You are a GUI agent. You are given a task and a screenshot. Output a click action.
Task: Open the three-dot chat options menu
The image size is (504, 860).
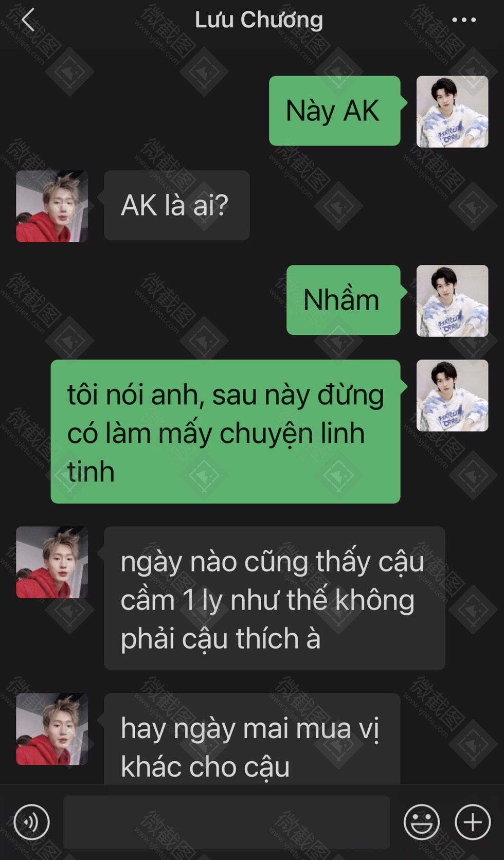pyautogui.click(x=464, y=20)
